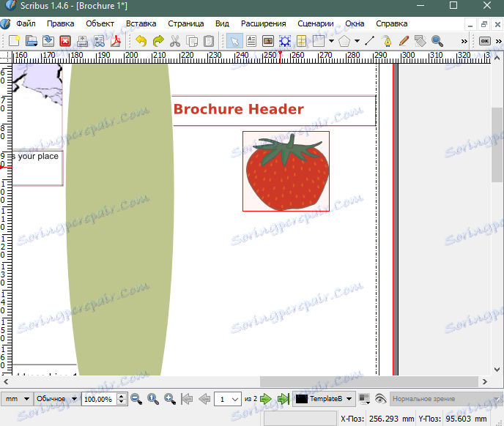Toggle the preview mode eye icon
The height and width of the screenshot is (426, 504).
[x=379, y=399]
